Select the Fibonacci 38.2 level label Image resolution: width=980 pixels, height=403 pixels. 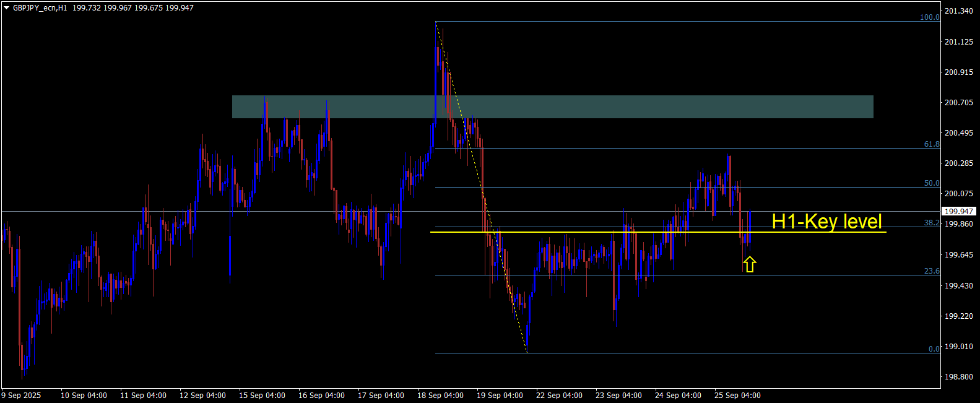point(932,223)
